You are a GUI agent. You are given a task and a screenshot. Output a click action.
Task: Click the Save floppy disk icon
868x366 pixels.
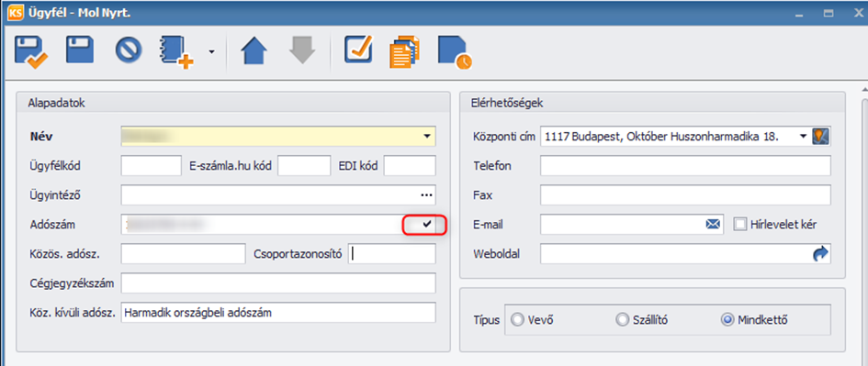click(x=80, y=50)
